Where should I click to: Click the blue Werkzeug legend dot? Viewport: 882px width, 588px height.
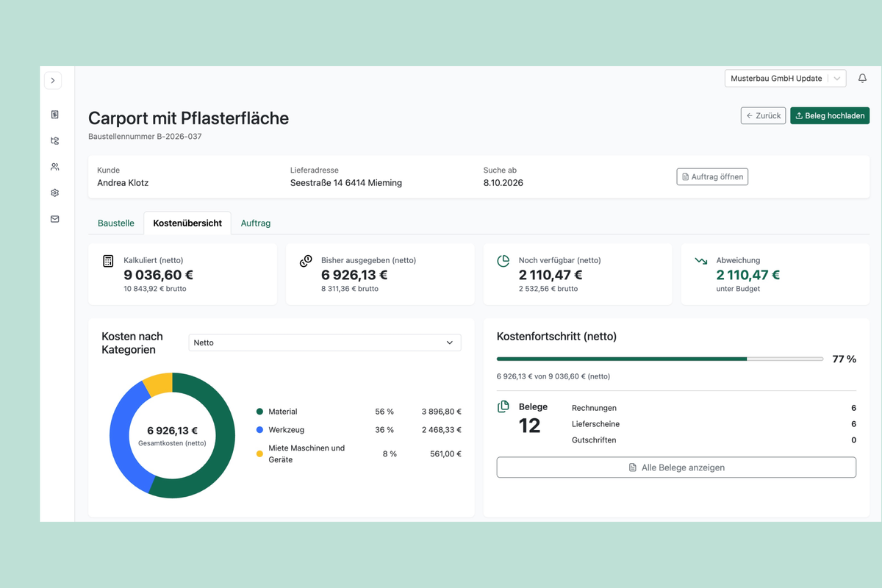click(259, 430)
